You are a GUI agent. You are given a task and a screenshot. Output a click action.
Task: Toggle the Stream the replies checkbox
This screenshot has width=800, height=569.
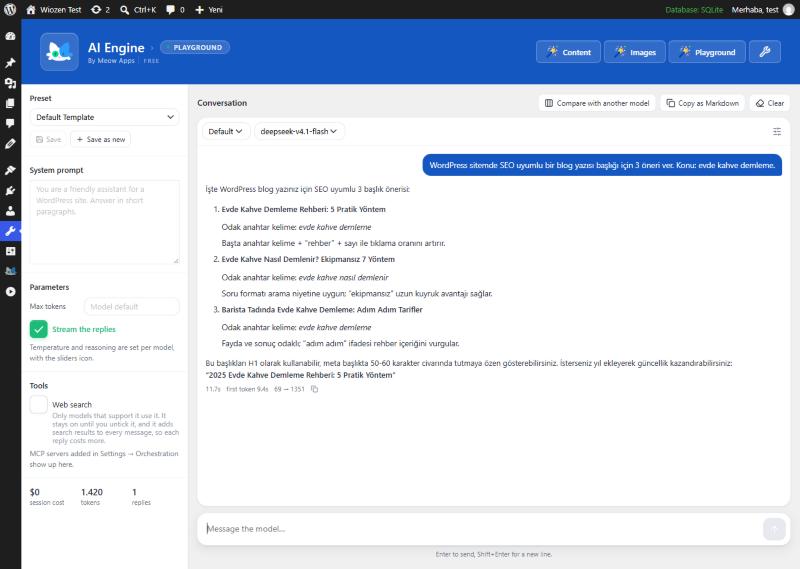[x=39, y=329]
